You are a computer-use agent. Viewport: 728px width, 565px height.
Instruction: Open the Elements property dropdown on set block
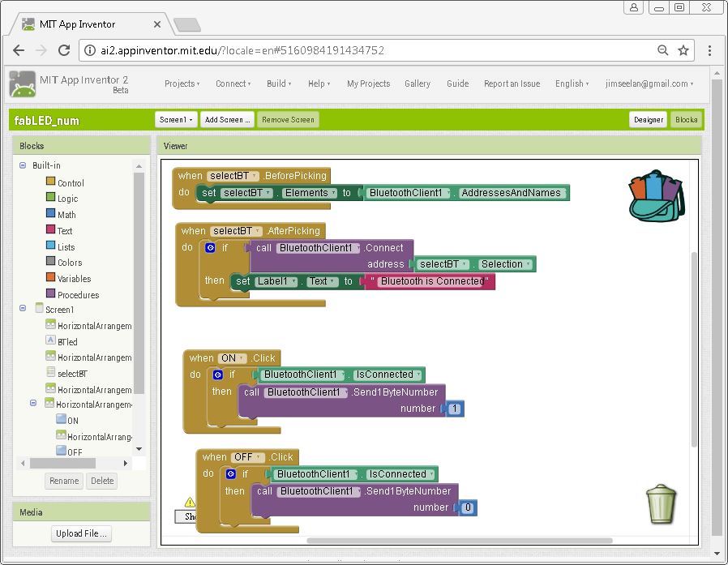click(x=310, y=193)
